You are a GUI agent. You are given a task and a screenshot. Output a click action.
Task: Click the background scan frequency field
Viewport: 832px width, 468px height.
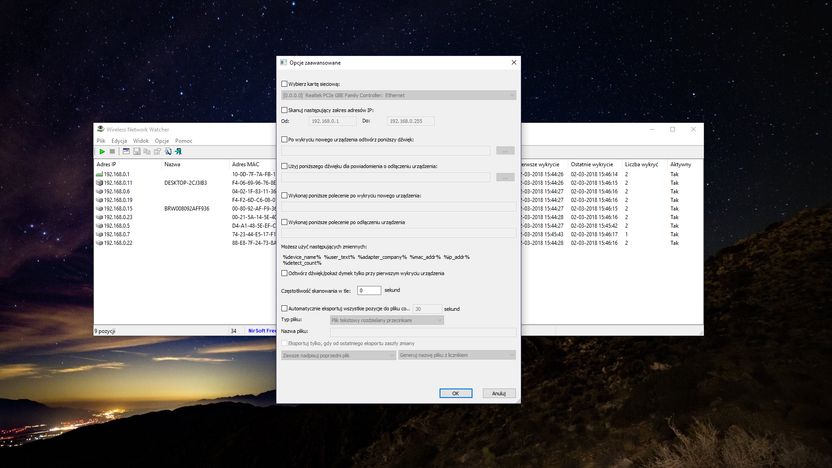tap(369, 290)
